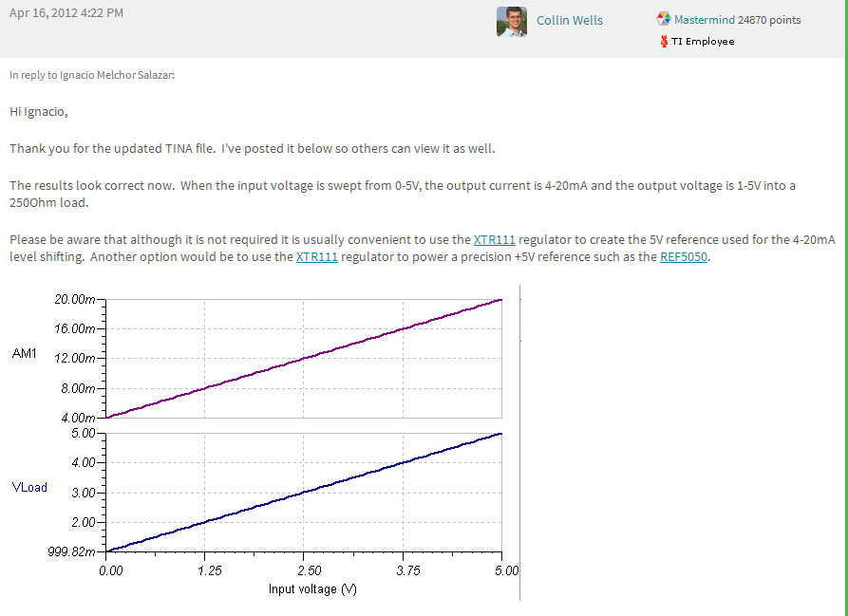
Task: Click the Mastermind 24870 points text
Action: click(737, 20)
